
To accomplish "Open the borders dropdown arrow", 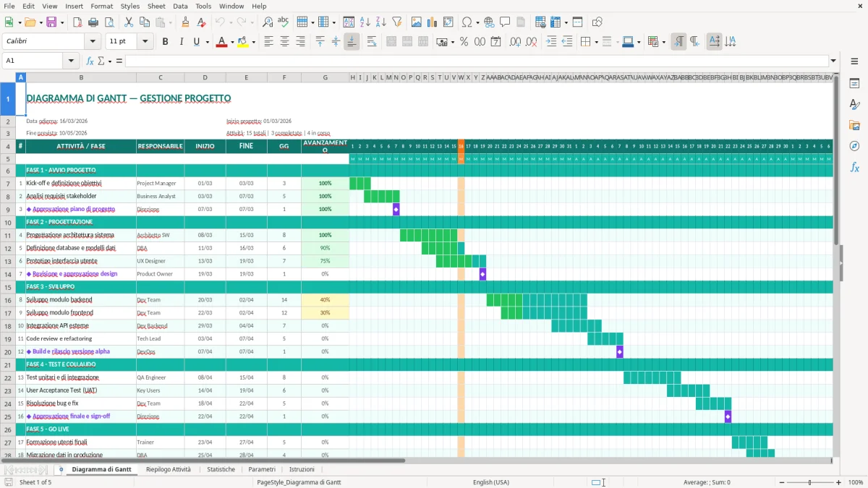I will (x=597, y=42).
